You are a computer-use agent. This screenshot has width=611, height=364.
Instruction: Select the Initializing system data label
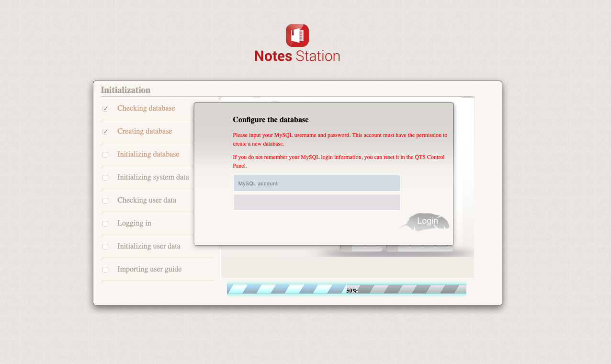pyautogui.click(x=153, y=177)
